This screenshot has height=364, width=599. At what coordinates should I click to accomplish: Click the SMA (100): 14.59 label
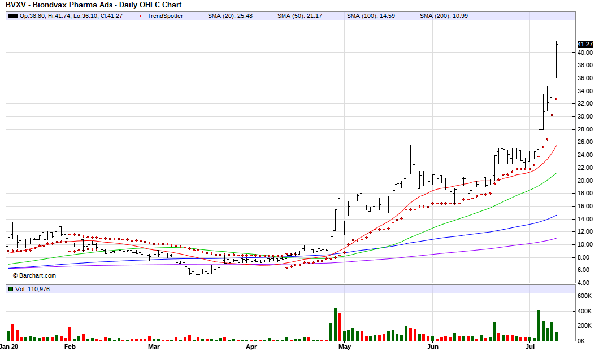tap(371, 16)
